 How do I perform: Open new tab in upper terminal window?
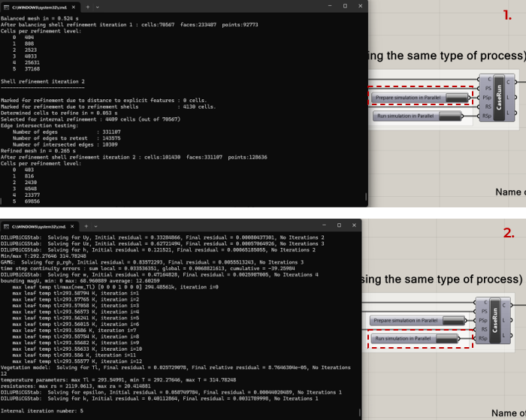pyautogui.click(x=88, y=7)
